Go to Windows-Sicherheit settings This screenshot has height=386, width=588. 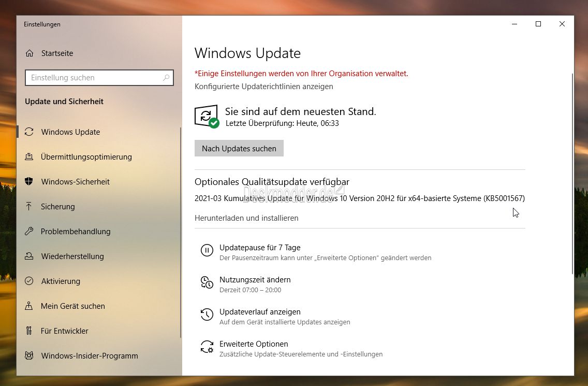tap(99, 181)
